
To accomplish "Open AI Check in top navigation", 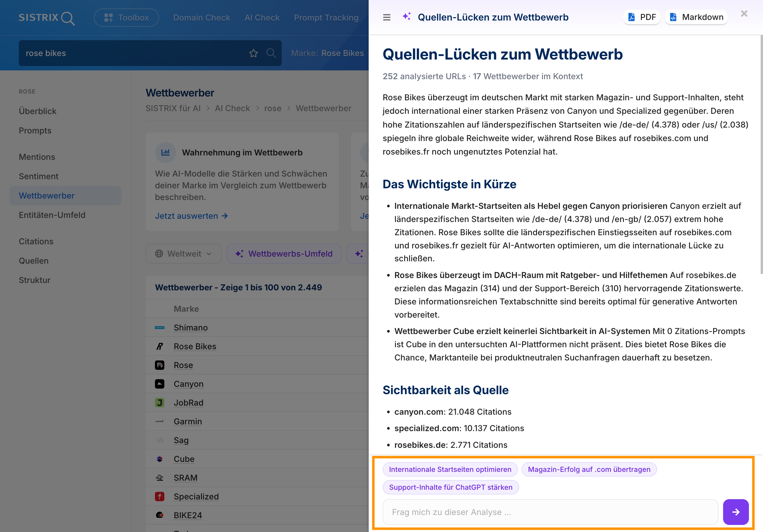I will [262, 18].
